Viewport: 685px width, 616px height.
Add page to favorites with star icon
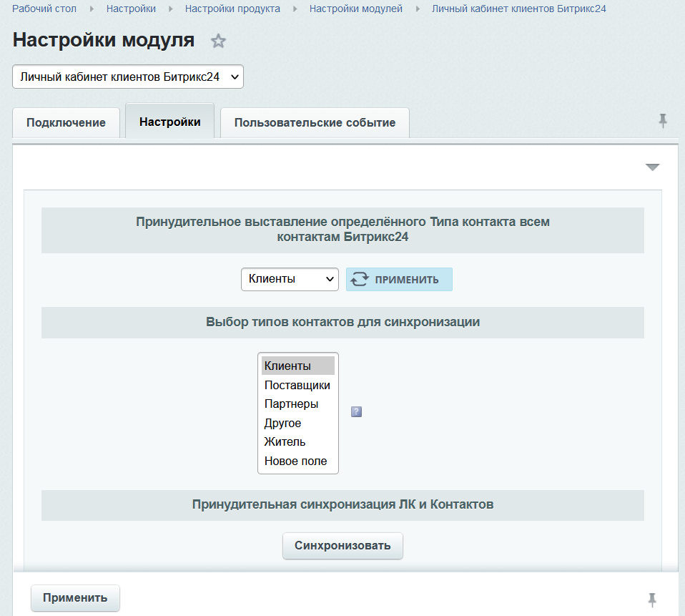point(218,41)
